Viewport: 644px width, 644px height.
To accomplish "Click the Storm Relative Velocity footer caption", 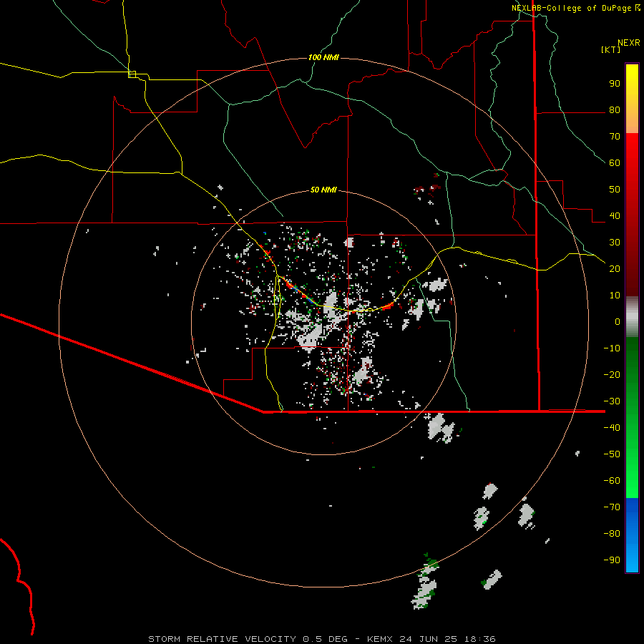I will point(321,639).
